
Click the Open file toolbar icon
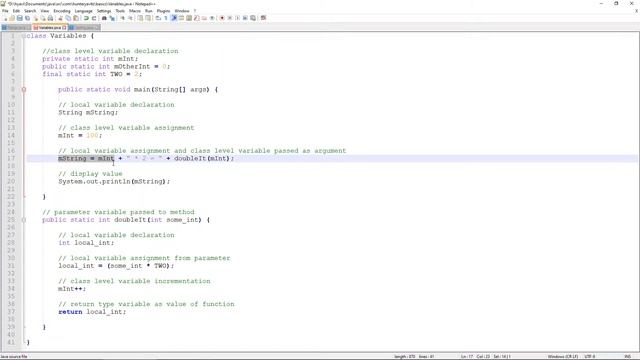point(12,18)
